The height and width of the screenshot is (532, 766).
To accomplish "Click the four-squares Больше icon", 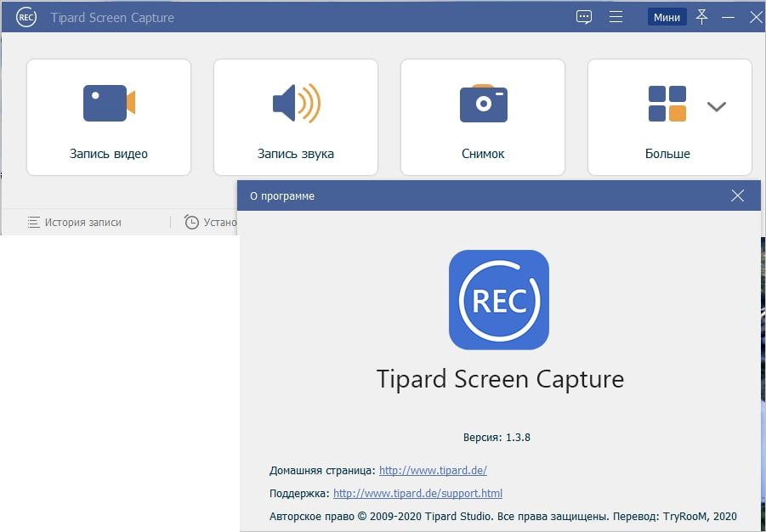I will [x=667, y=103].
